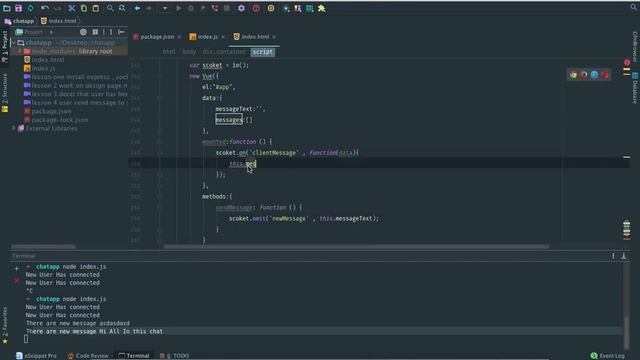Click the Save All toolbar icon

(18, 8)
